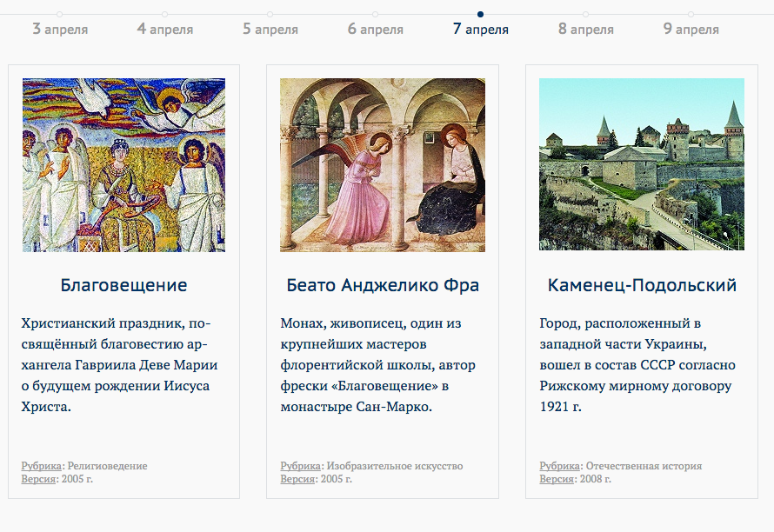Select the 3 апреля date
774x532 pixels.
click(60, 30)
